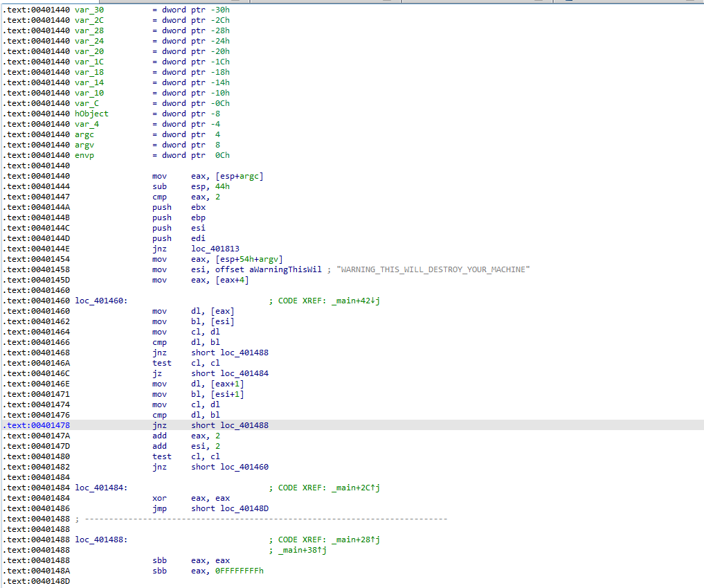Click the var_4 variable definition

87,124
